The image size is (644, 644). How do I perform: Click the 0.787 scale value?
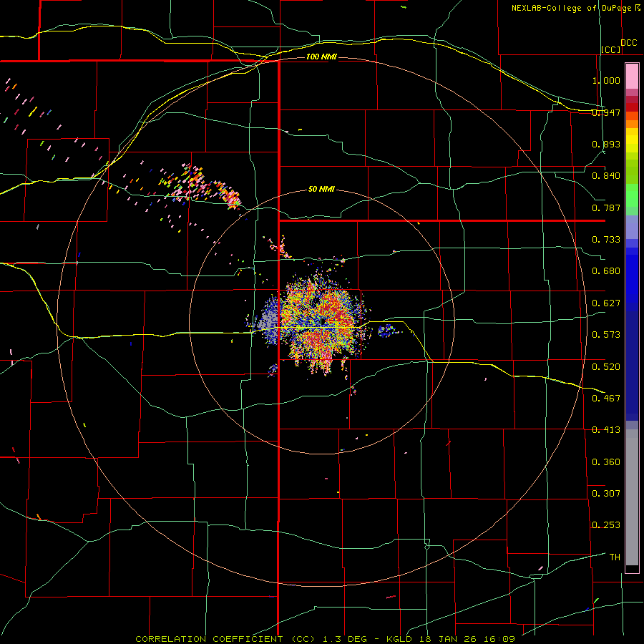click(606, 208)
